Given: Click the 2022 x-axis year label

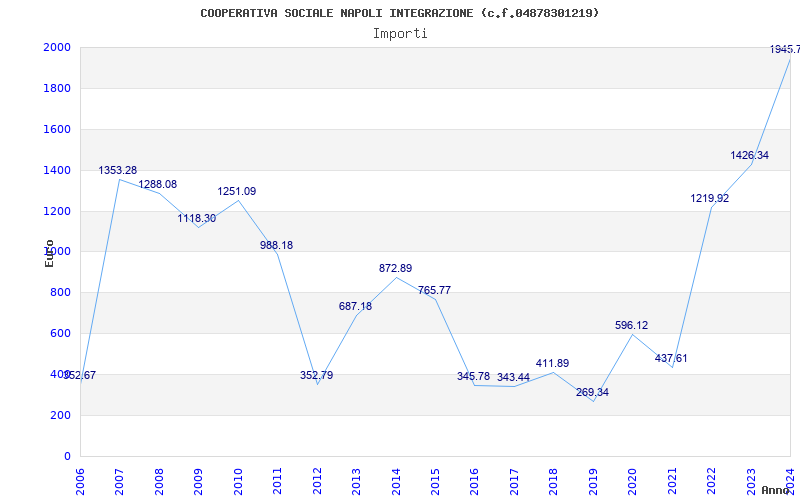Looking at the screenshot, I should tap(712, 481).
